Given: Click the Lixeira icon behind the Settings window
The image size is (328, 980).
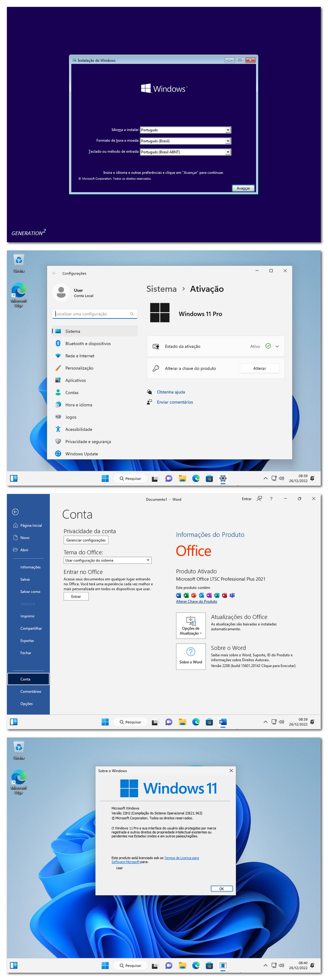Looking at the screenshot, I should coord(19,264).
